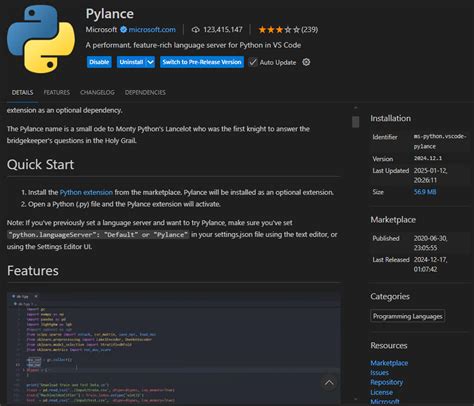
Task: Click the 56.9 MB size link
Action: 425,192
